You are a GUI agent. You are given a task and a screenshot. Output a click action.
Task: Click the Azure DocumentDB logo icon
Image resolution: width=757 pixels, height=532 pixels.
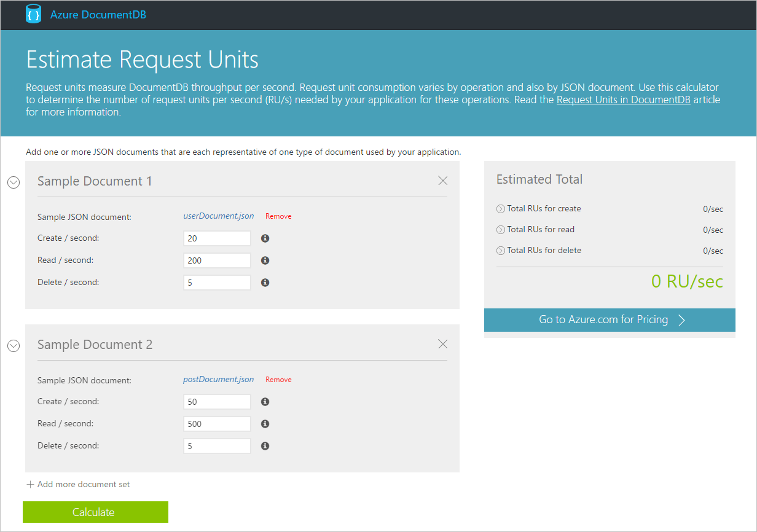coord(34,13)
